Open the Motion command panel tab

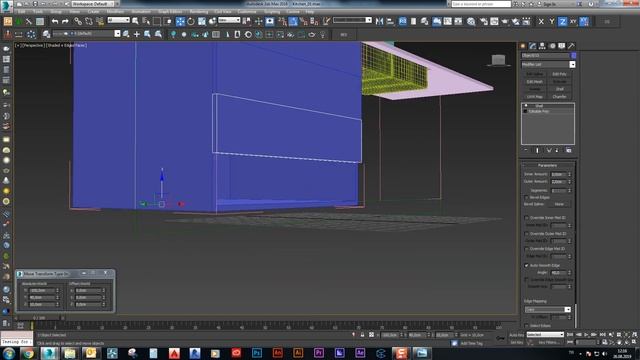552,46
